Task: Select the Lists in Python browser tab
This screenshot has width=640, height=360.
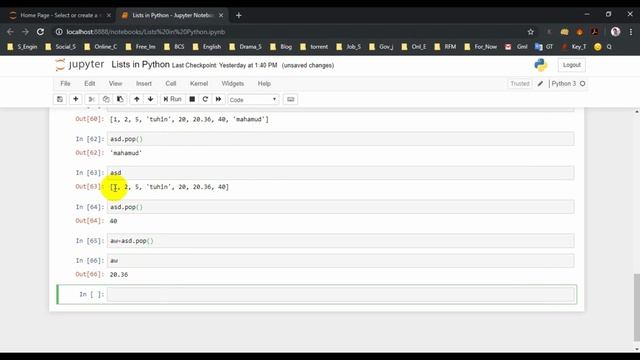Action: pyautogui.click(x=172, y=15)
